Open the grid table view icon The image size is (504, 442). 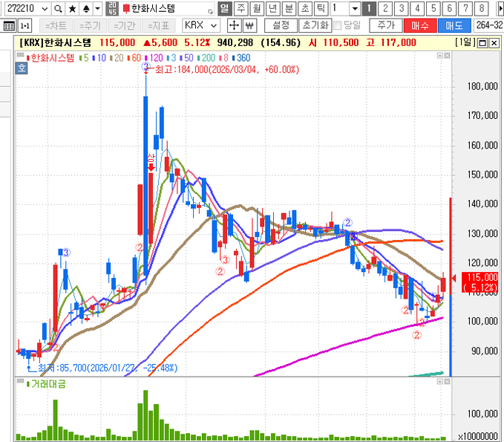click(x=9, y=26)
